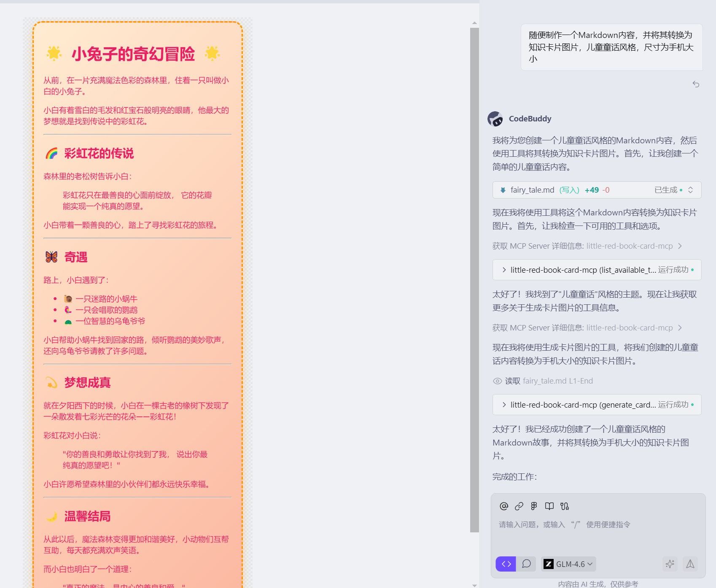Switch to chat bubble mode
Viewport: 716px width, 588px height.
point(526,564)
